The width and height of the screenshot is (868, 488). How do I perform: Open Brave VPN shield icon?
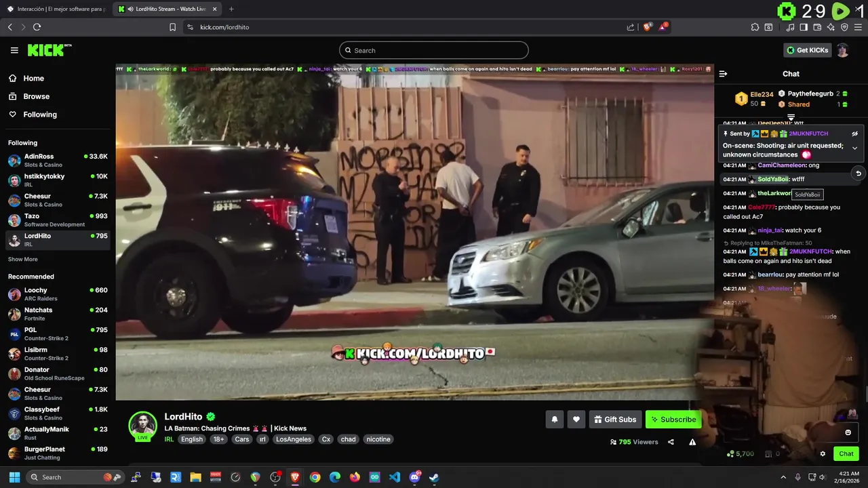844,27
